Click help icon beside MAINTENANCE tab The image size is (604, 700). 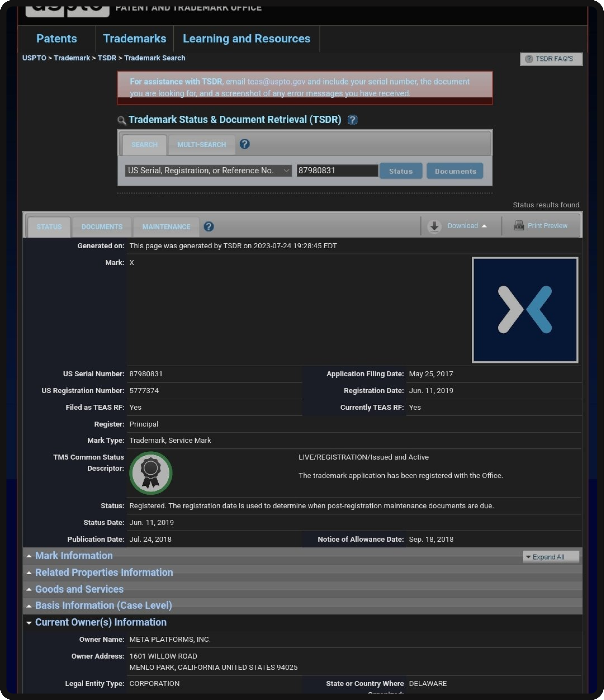point(209,227)
